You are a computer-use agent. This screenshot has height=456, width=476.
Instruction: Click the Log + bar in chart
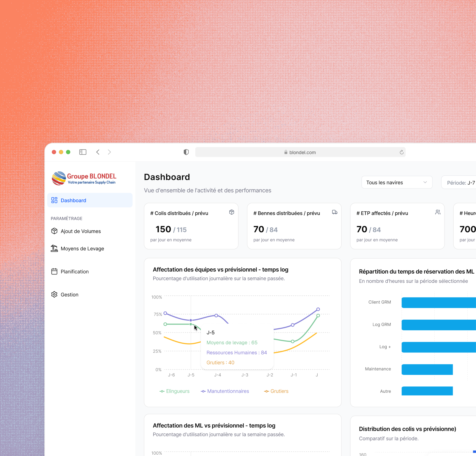[x=439, y=347]
